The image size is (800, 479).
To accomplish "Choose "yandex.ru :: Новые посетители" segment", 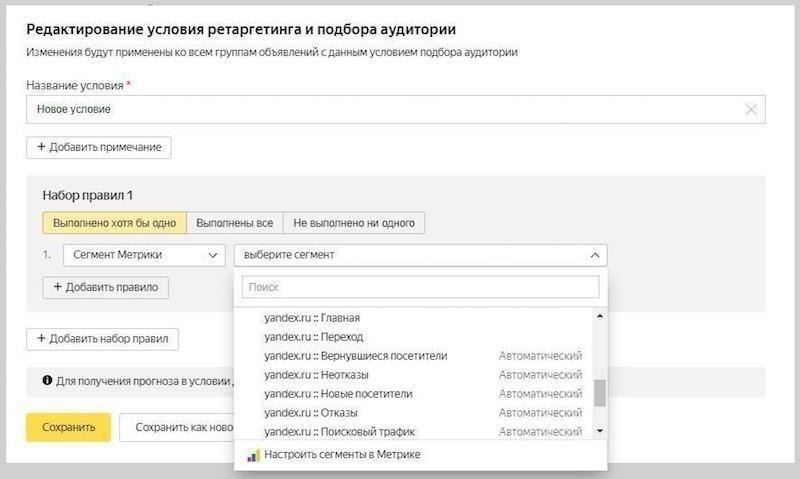I will (x=338, y=394).
